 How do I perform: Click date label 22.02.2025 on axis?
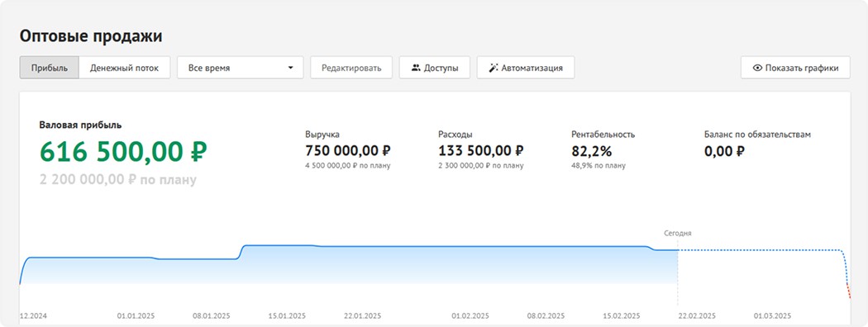[697, 316]
